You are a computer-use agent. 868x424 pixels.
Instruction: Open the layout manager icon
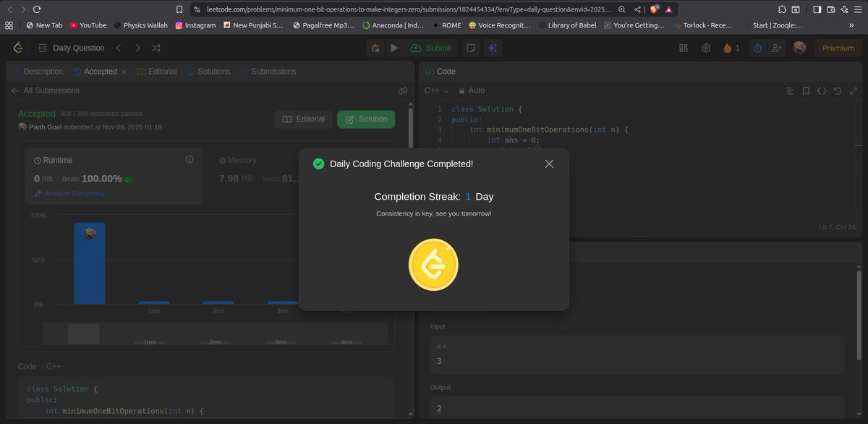[684, 48]
